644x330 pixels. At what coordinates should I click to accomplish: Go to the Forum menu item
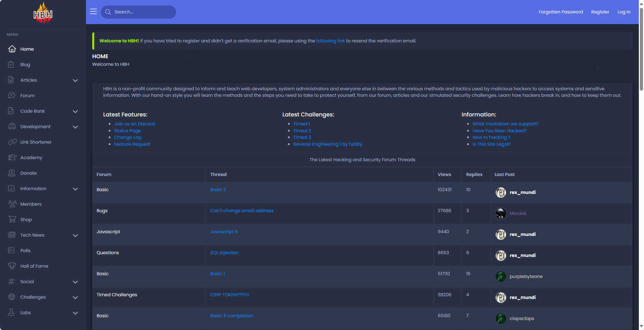(43, 95)
